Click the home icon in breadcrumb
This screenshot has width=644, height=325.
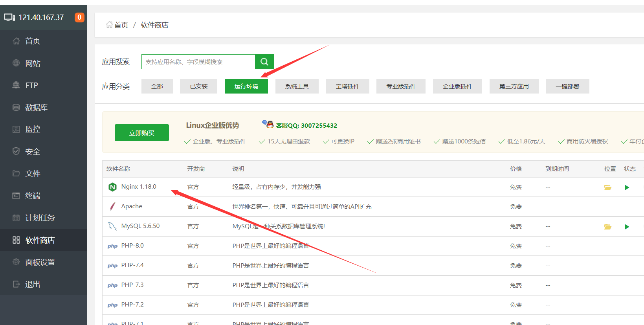pos(109,25)
